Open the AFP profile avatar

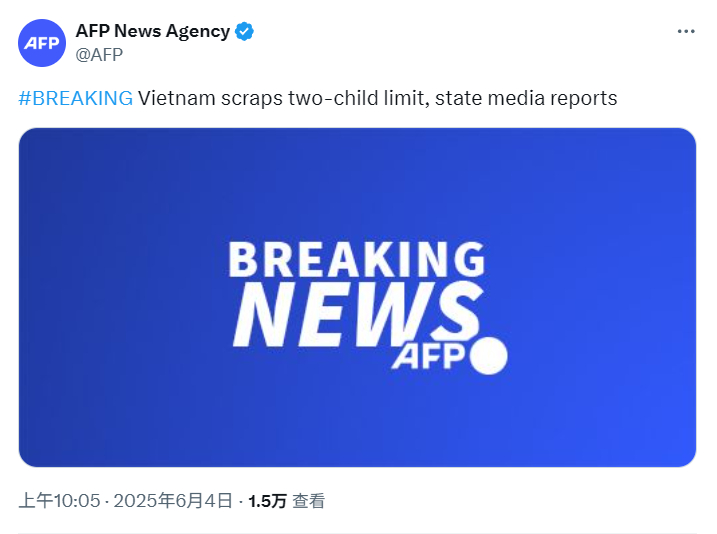[x=42, y=43]
